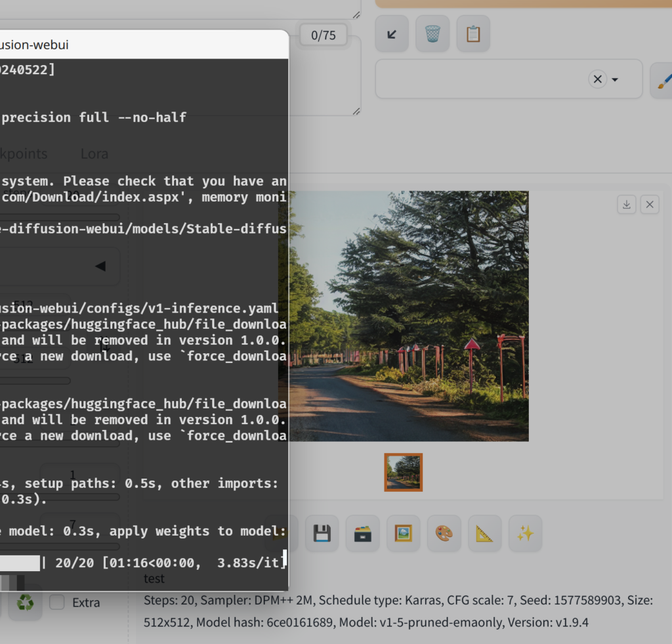Click the terminal line 'precision full --no-half'

pyautogui.click(x=94, y=118)
